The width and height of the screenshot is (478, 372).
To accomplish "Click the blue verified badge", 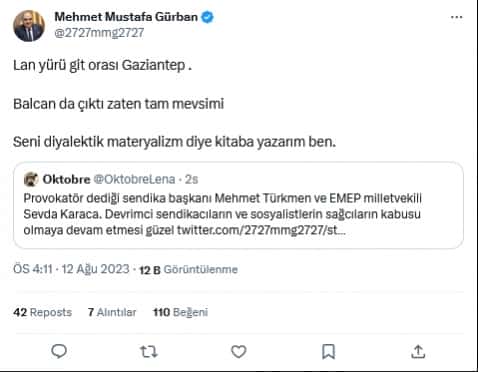I will [207, 17].
